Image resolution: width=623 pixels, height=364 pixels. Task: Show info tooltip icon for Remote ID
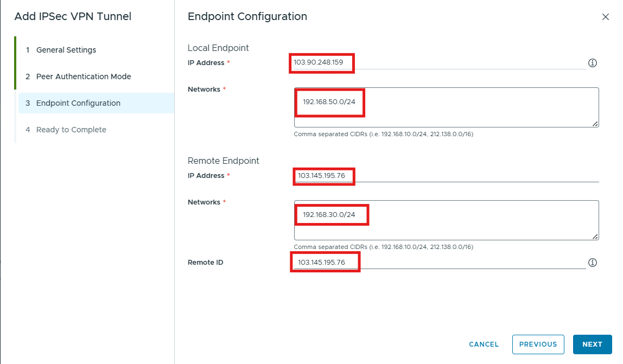[593, 262]
